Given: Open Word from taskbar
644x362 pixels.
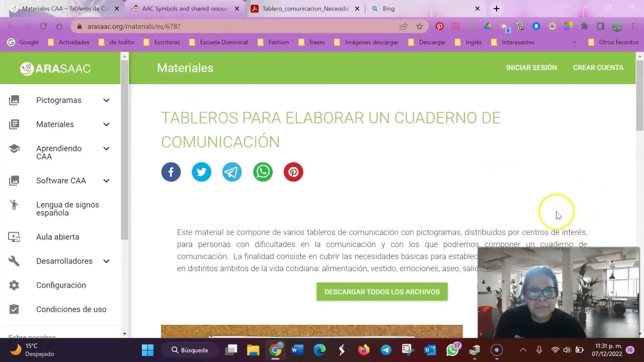Looking at the screenshot, I should coord(297,350).
